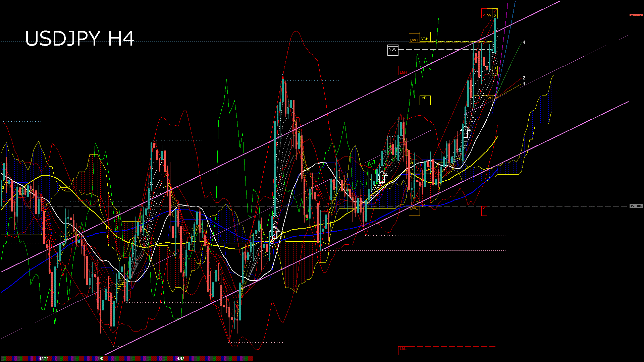This screenshot has height=362, width=644.
Task: Click the 1/12 date marker
Action: click(x=181, y=359)
